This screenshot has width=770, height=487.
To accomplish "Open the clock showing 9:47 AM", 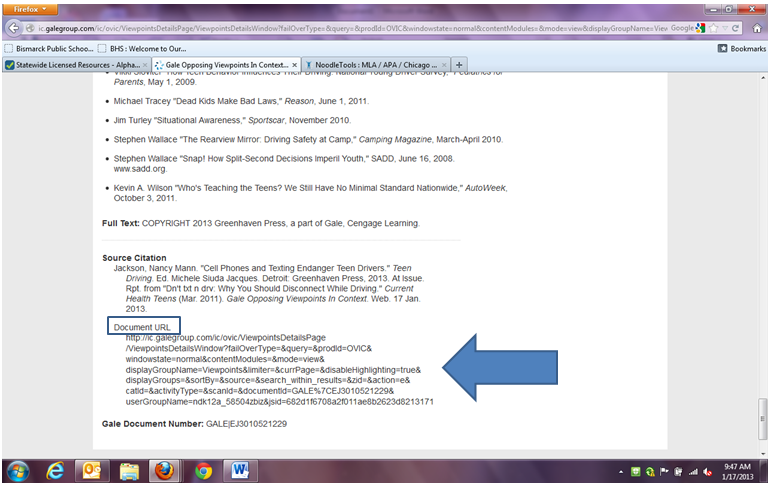I will pos(737,472).
